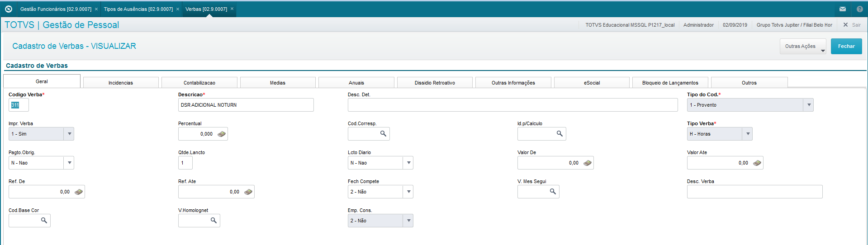The width and height of the screenshot is (868, 245).
Task: Open the Contabilizacao tab
Action: pyautogui.click(x=199, y=83)
